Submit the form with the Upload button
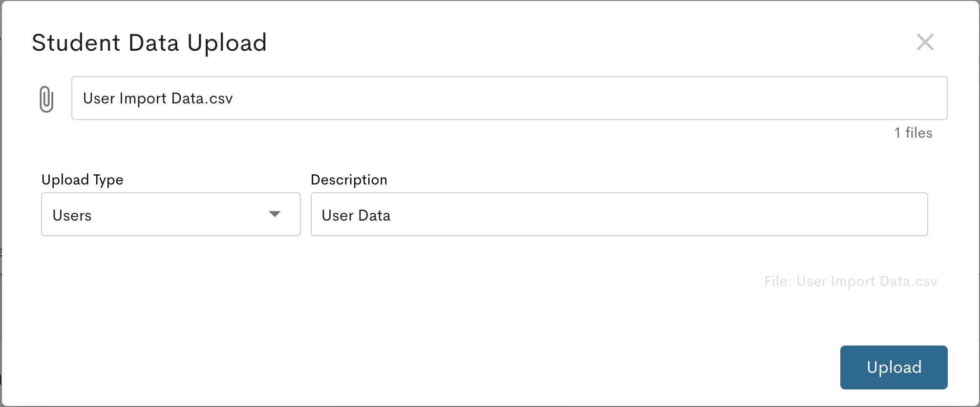The width and height of the screenshot is (980, 407). (894, 367)
